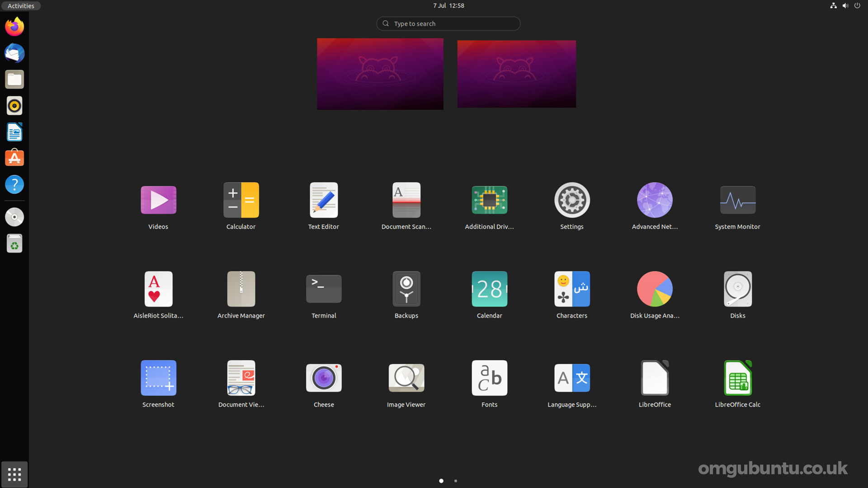
Task: Navigate to second app page dot
Action: coord(455,481)
